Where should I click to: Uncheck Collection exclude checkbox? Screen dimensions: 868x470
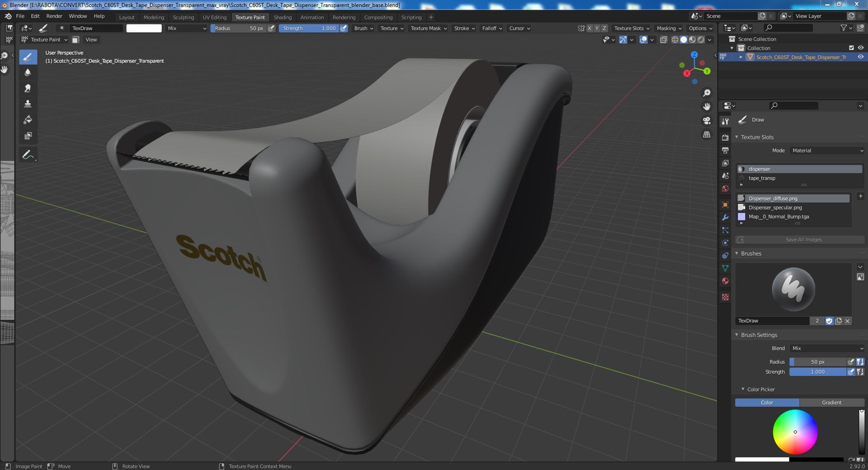(851, 48)
